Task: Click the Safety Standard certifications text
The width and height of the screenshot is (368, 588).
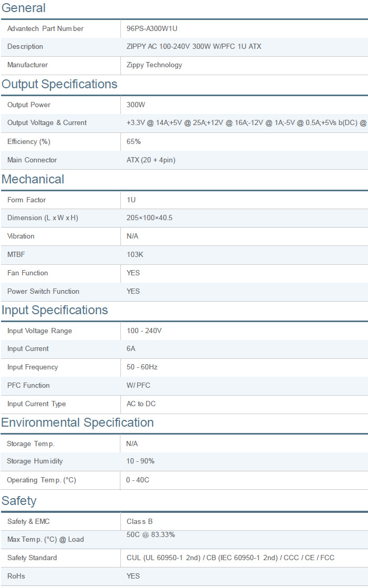Action: point(230,558)
